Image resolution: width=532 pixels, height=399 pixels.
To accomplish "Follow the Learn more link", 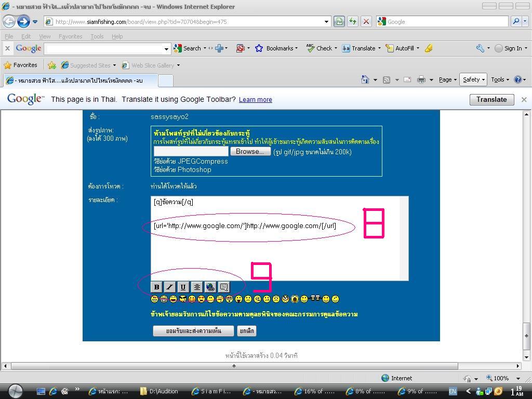I will click(255, 99).
